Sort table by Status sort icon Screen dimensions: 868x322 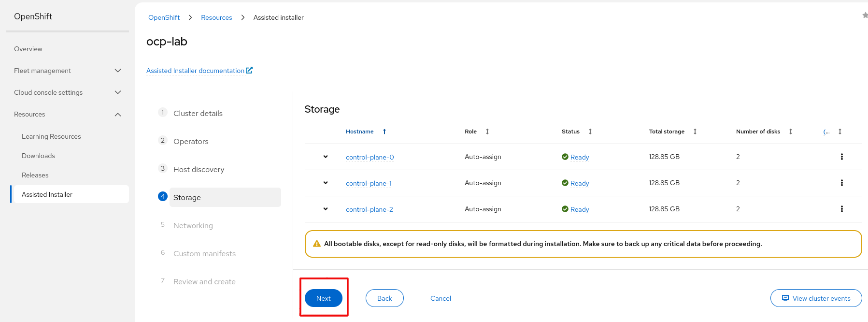[590, 132]
